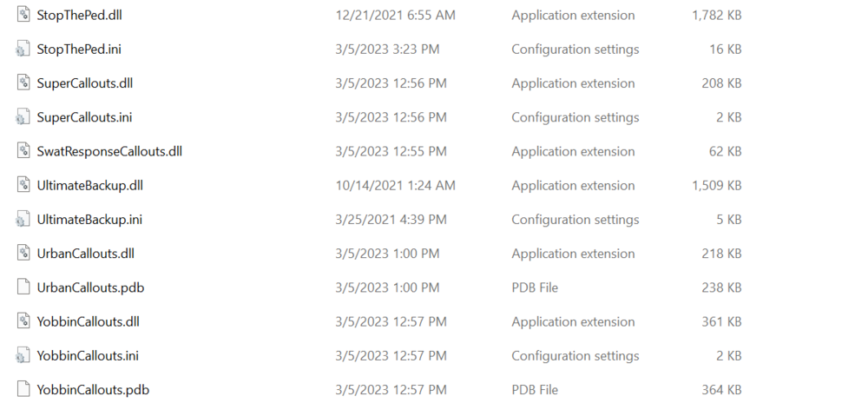Click the UltimateBackup.ini file icon
Image resolution: width=868 pixels, height=403 pixels.
pos(23,220)
